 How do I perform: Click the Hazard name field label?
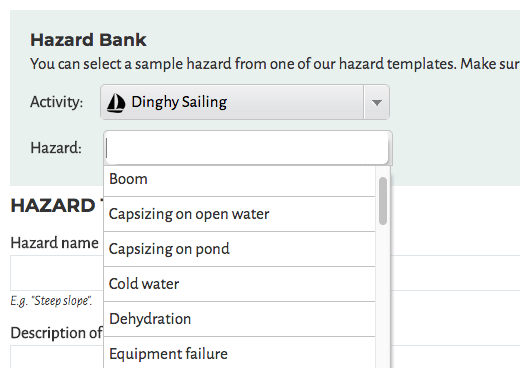pos(55,243)
